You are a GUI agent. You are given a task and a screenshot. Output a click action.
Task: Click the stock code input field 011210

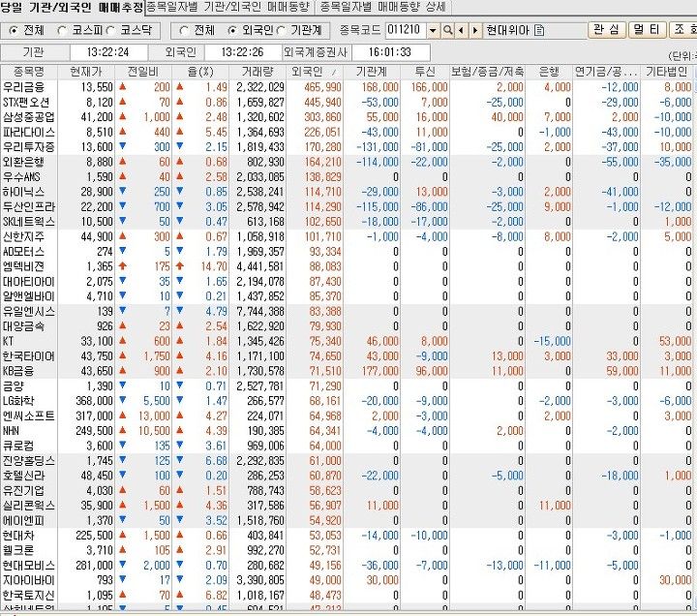[x=406, y=30]
